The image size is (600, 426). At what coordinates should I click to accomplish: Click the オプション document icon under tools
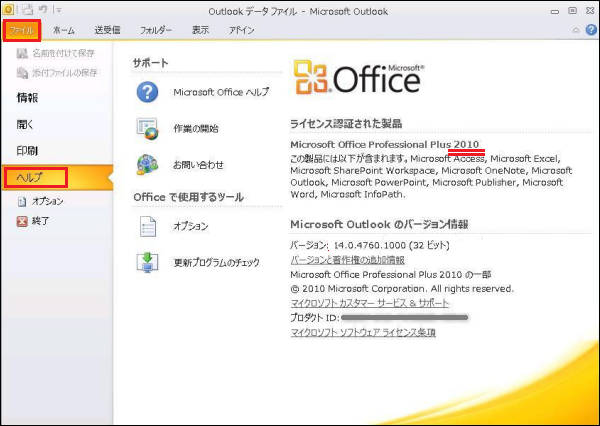148,226
